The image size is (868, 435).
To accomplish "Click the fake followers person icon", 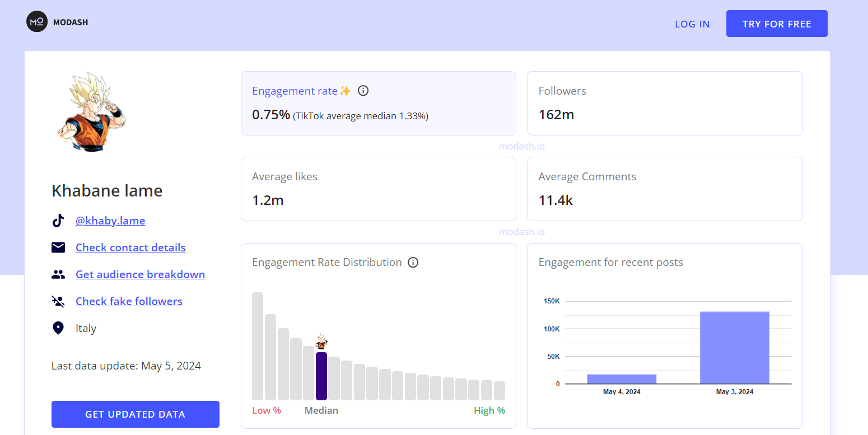I will click(x=58, y=301).
